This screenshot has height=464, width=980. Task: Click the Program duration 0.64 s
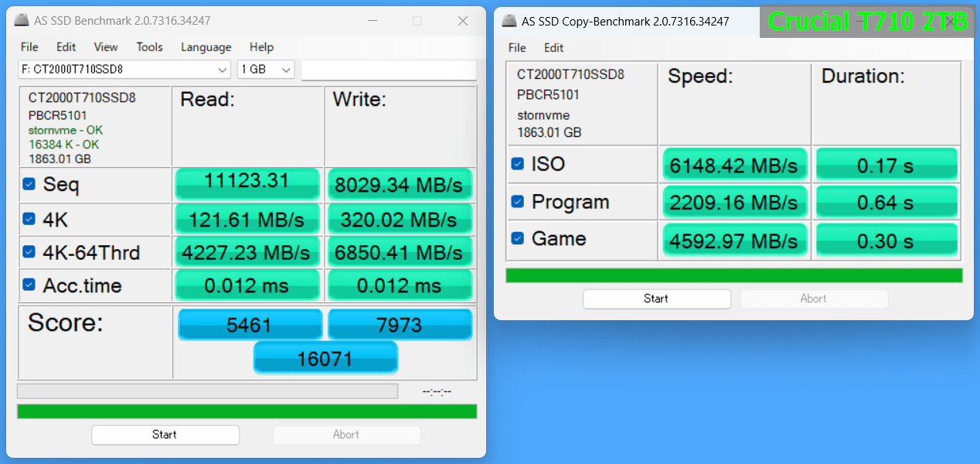(886, 202)
